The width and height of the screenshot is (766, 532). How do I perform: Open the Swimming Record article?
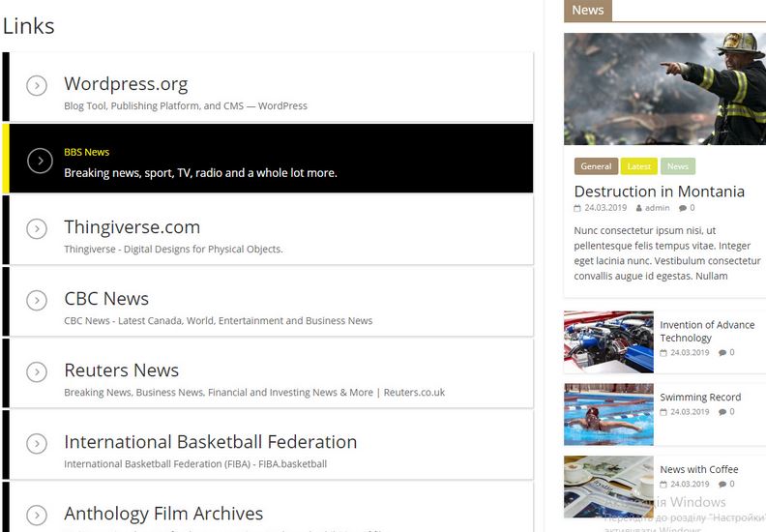coord(700,398)
